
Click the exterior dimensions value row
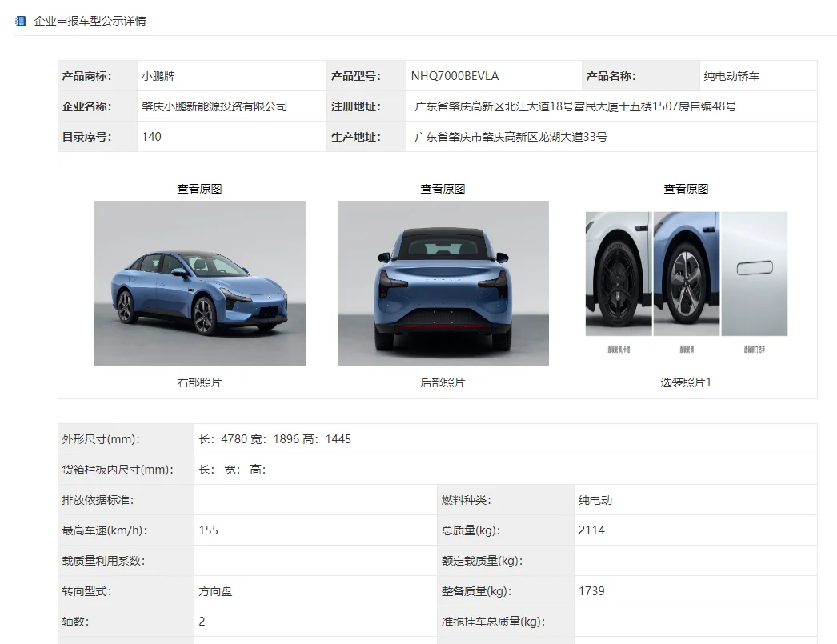[274, 439]
